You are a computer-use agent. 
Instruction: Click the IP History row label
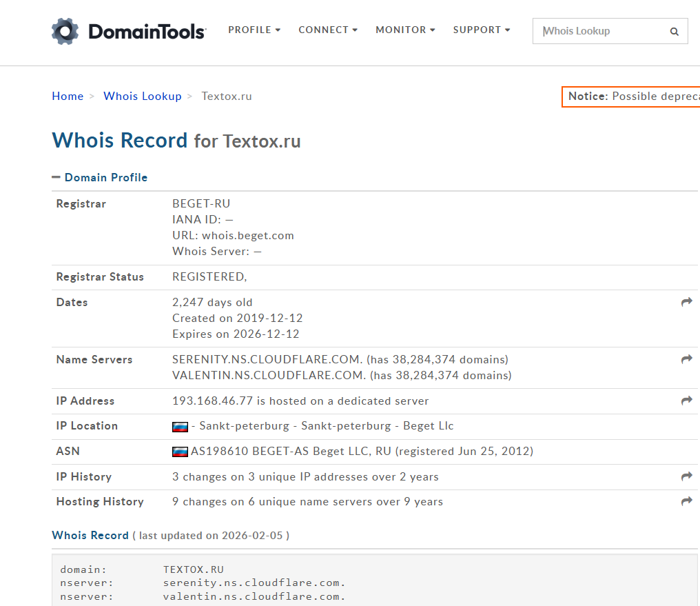pos(84,477)
